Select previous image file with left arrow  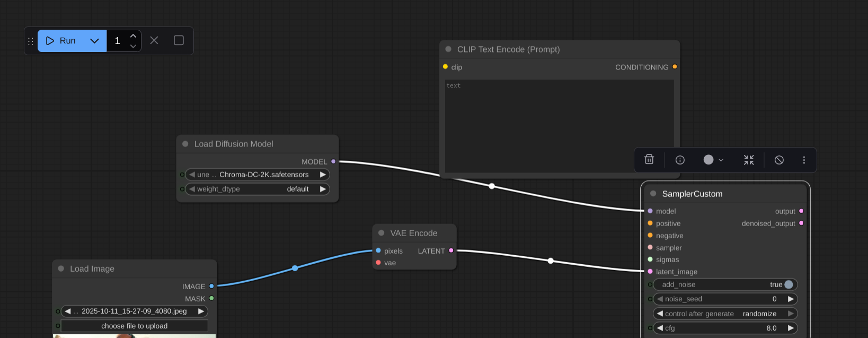coord(68,311)
